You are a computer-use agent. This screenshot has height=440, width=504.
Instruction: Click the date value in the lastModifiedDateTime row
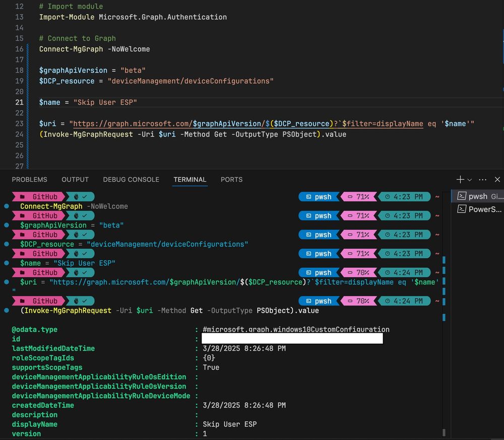[244, 348]
